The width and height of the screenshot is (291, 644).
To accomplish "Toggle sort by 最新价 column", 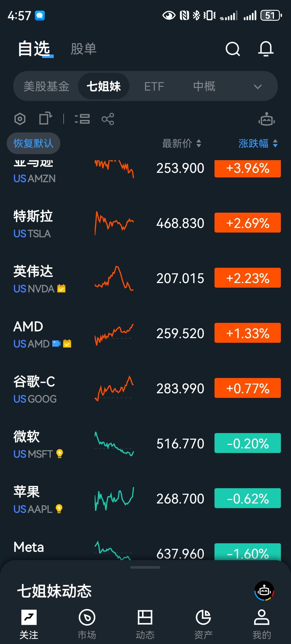I will (x=182, y=143).
